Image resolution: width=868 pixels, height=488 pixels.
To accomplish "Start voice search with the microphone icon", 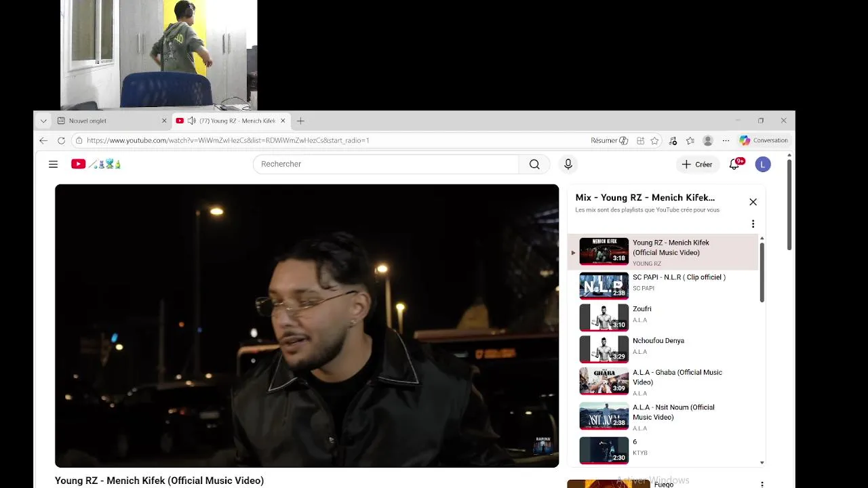I will [x=568, y=164].
